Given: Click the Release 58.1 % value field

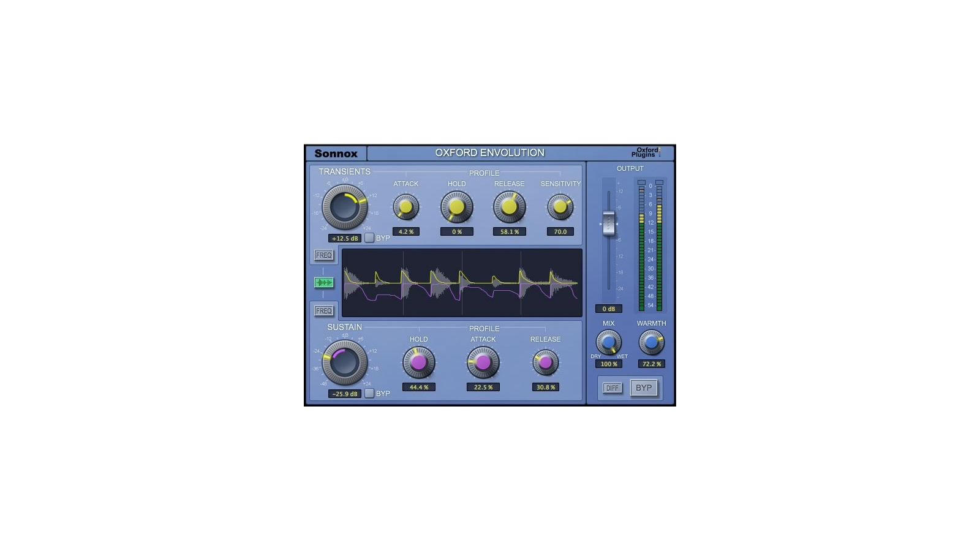Looking at the screenshot, I should [510, 231].
